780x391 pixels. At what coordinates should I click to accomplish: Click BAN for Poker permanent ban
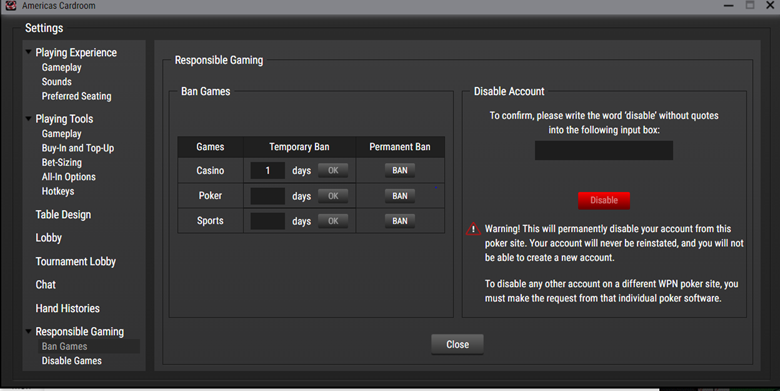pyautogui.click(x=400, y=196)
